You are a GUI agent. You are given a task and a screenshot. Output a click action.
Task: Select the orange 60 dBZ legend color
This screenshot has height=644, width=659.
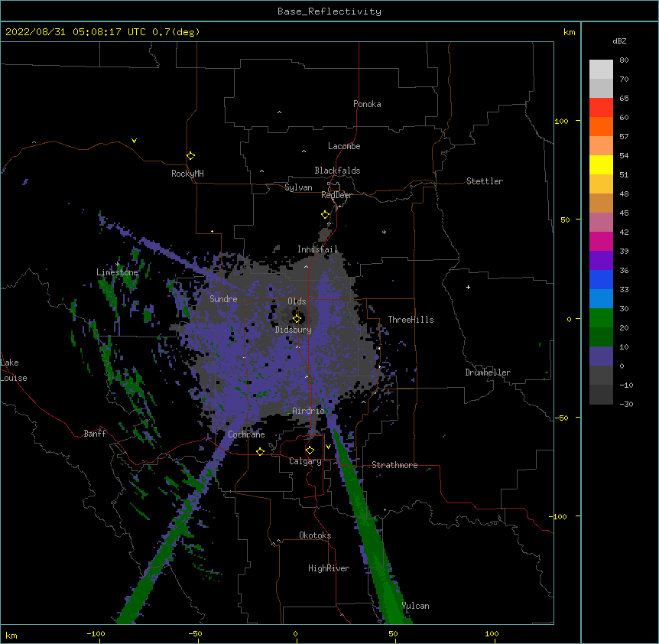click(601, 126)
